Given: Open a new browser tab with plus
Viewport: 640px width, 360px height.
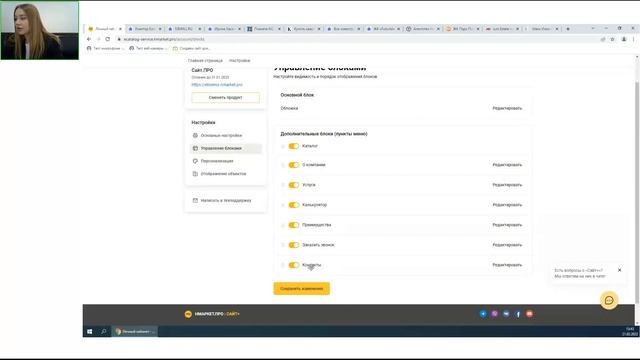Looking at the screenshot, I should [568, 29].
